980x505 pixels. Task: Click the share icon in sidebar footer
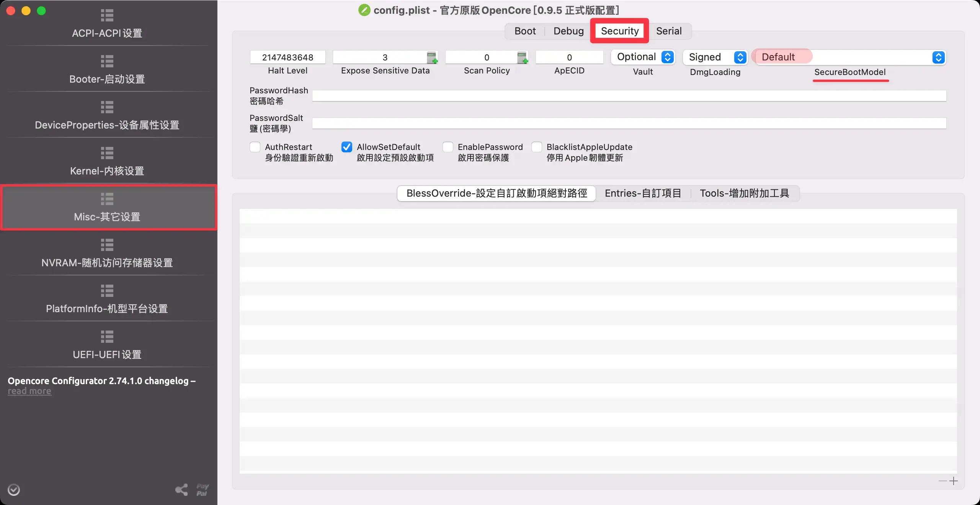point(181,489)
